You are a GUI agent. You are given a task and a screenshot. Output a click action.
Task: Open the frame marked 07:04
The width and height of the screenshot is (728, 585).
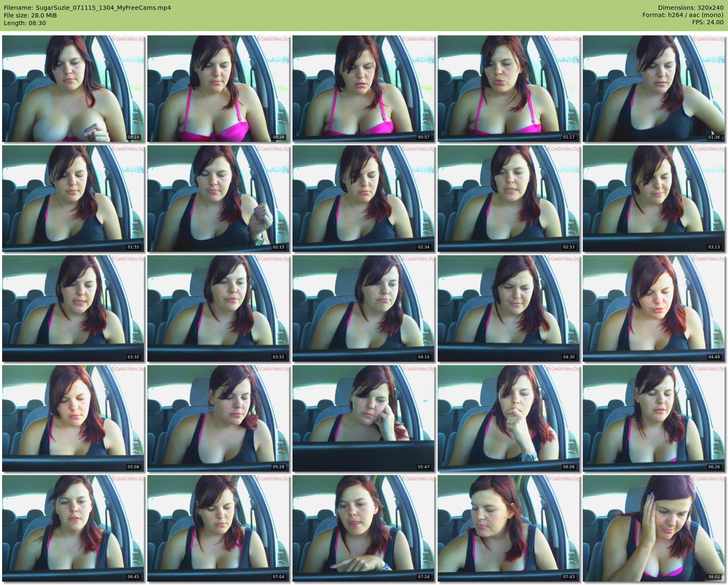218,528
